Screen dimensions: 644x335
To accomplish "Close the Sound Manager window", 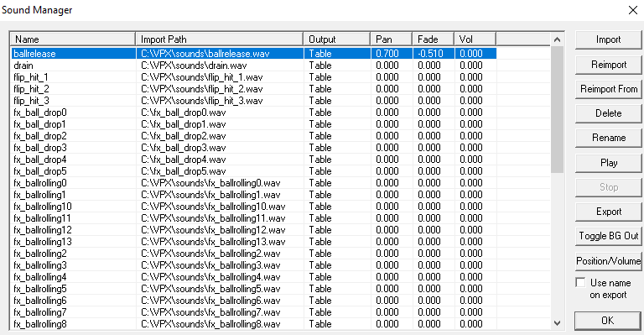I will point(633,10).
